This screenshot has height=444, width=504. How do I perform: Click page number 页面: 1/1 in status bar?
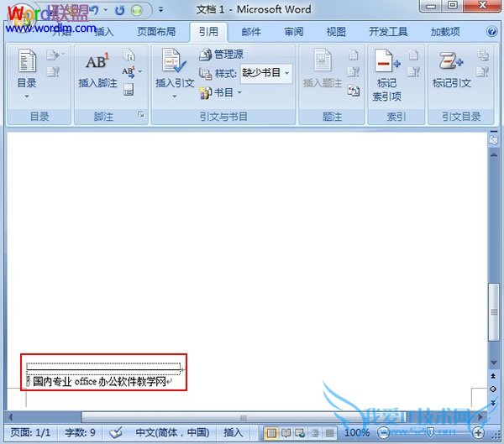30,432
